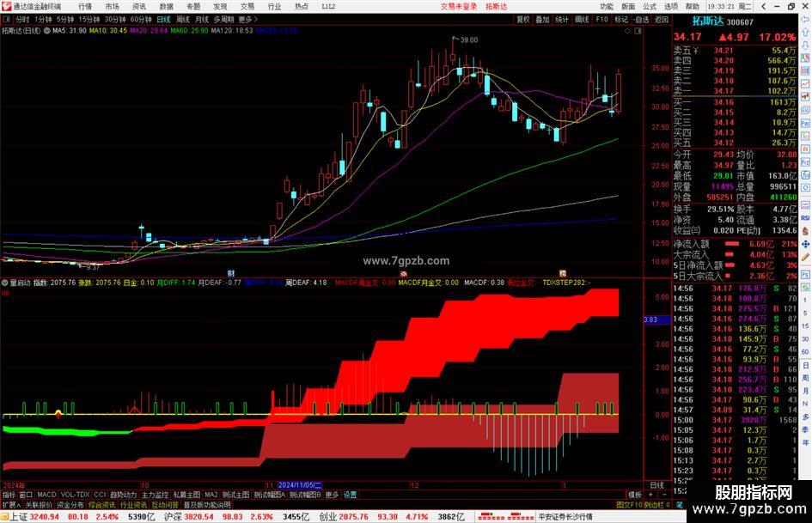Open the 行情 menu

[85, 6]
